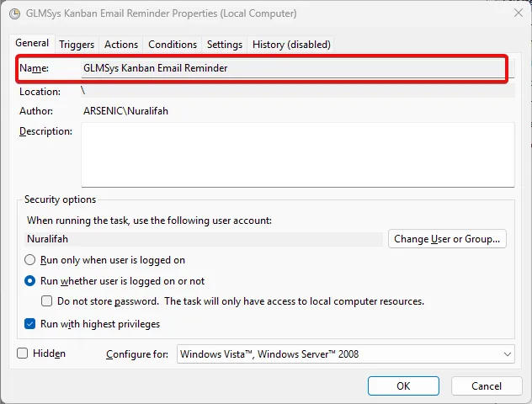
Task: Open the Actions tab
Action: (x=121, y=45)
